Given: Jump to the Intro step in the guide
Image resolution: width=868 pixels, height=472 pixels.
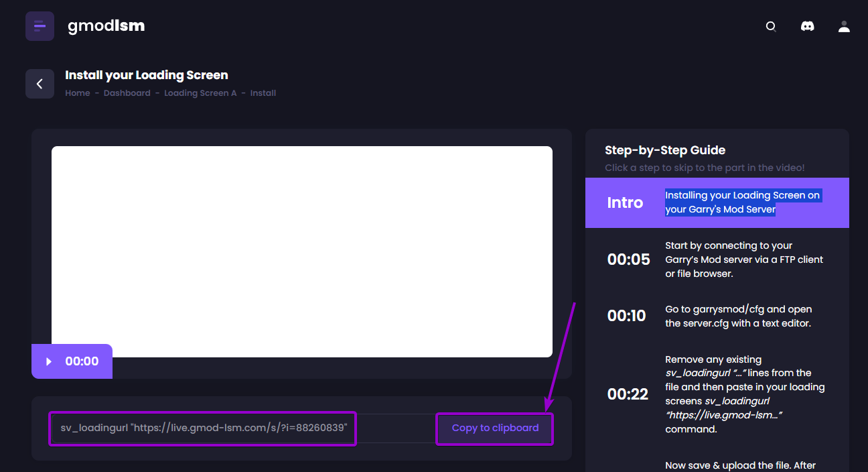Looking at the screenshot, I should pos(717,202).
